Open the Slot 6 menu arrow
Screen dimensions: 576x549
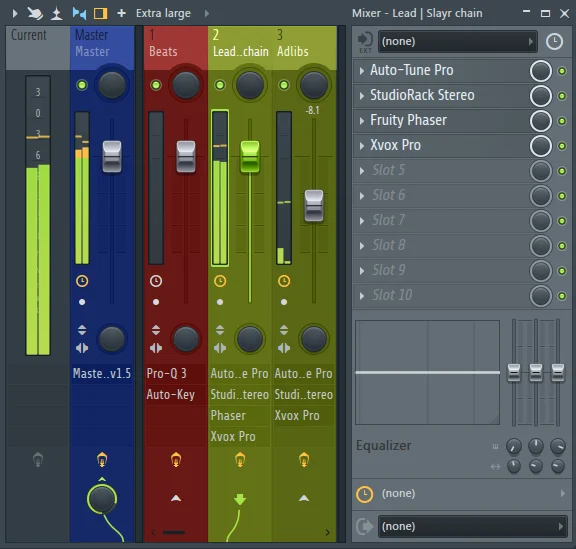click(362, 196)
